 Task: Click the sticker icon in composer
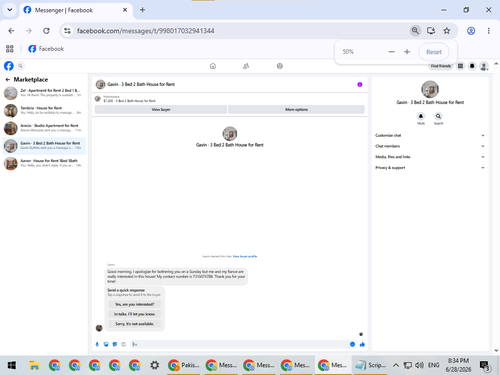[115, 344]
